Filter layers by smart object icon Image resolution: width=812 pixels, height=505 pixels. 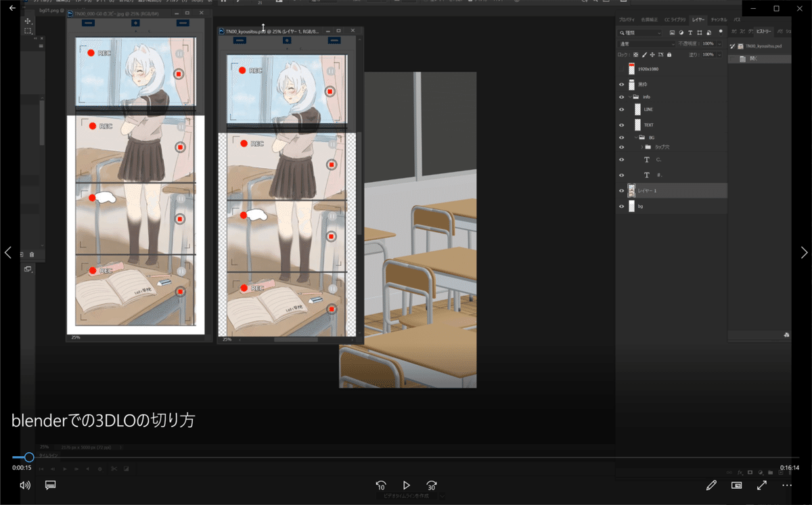coord(708,32)
